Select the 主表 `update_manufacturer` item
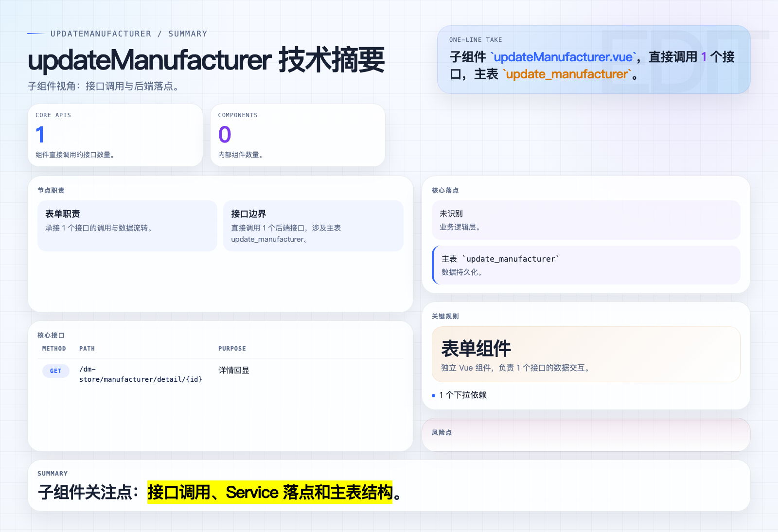 point(586,265)
